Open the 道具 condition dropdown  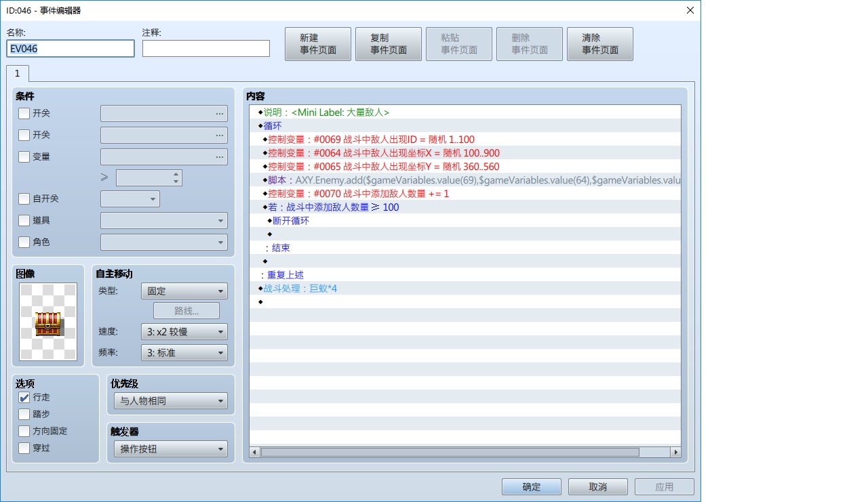click(x=164, y=221)
